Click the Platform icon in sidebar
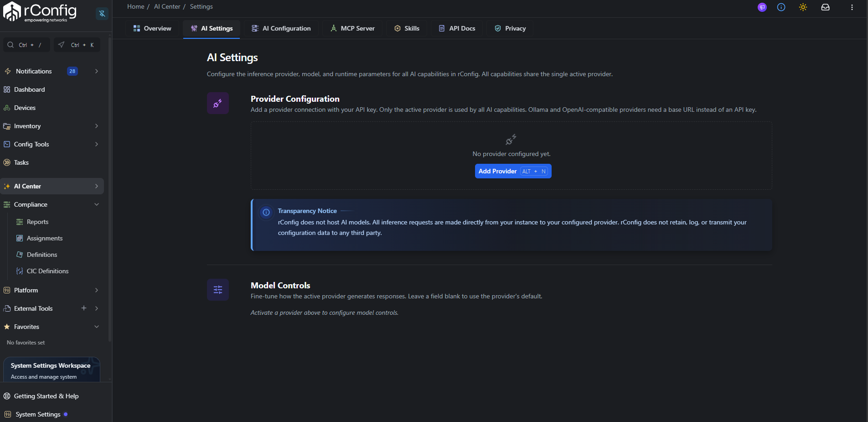The width and height of the screenshot is (868, 422). pyautogui.click(x=7, y=290)
